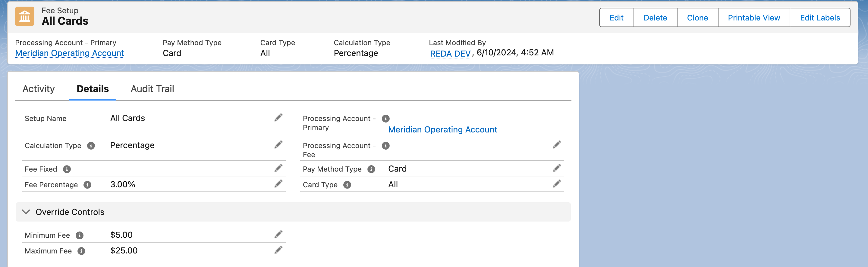The width and height of the screenshot is (868, 267).
Task: Click Edit Labels button
Action: click(820, 17)
